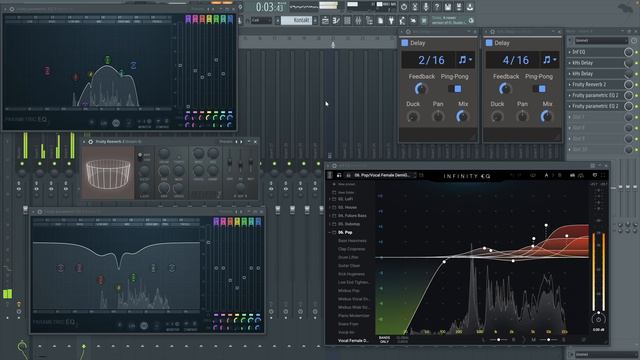
Task: Toggle the Inf EQ slot enable LED
Action: 636,52
